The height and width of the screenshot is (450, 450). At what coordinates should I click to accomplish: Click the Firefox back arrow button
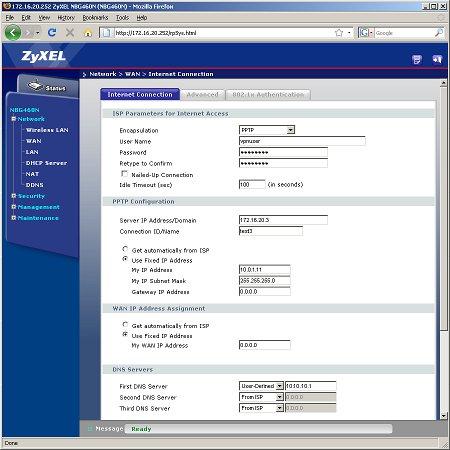click(x=13, y=33)
